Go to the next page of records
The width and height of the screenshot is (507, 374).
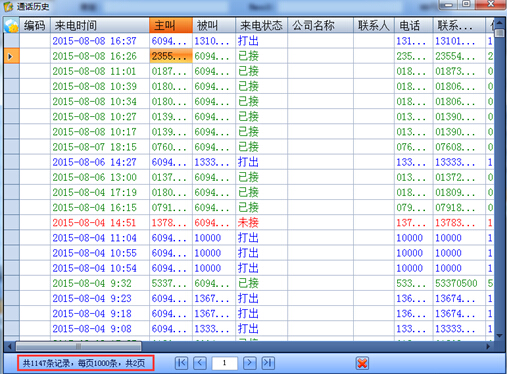pyautogui.click(x=249, y=363)
